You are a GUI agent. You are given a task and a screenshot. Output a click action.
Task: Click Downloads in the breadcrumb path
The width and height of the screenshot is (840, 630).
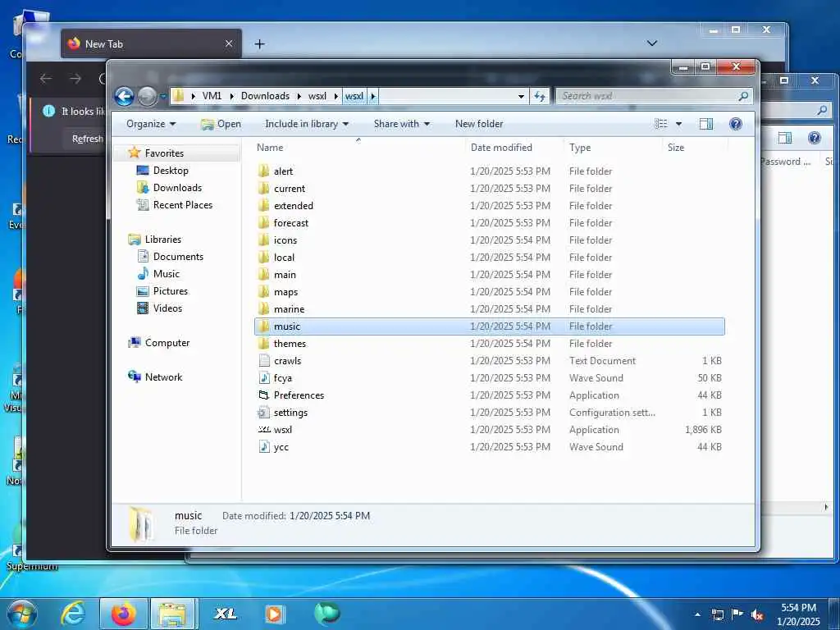(x=265, y=96)
